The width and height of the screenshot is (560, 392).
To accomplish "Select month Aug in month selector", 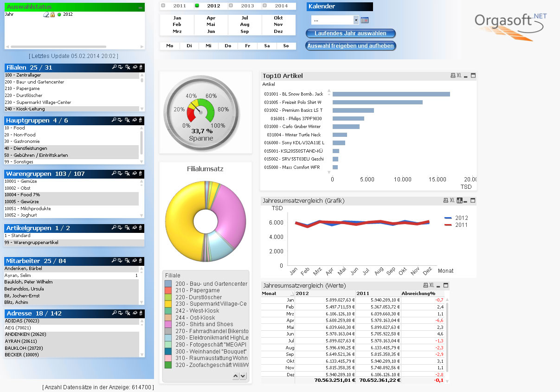I will tap(245, 25).
